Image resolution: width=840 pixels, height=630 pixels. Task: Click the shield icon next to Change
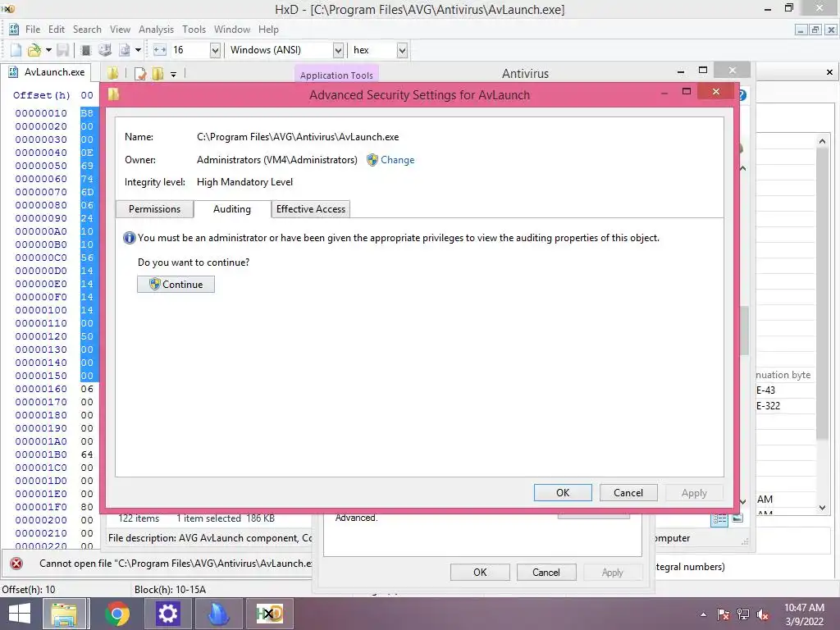coord(372,160)
